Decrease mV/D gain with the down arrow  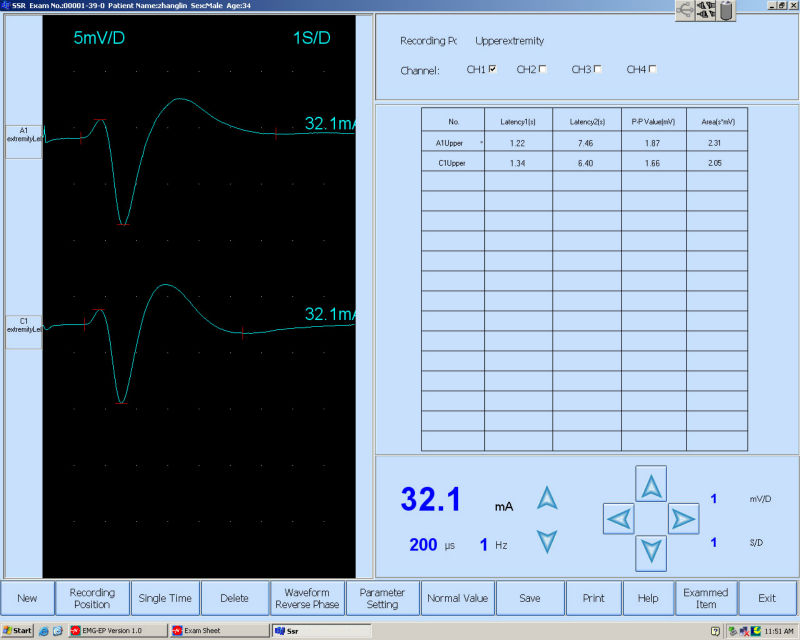coord(651,553)
